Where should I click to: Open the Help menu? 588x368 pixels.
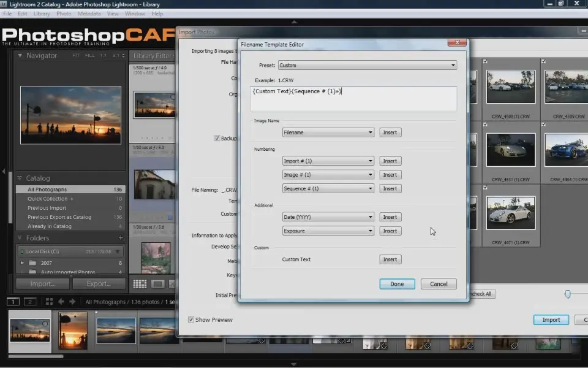point(157,13)
